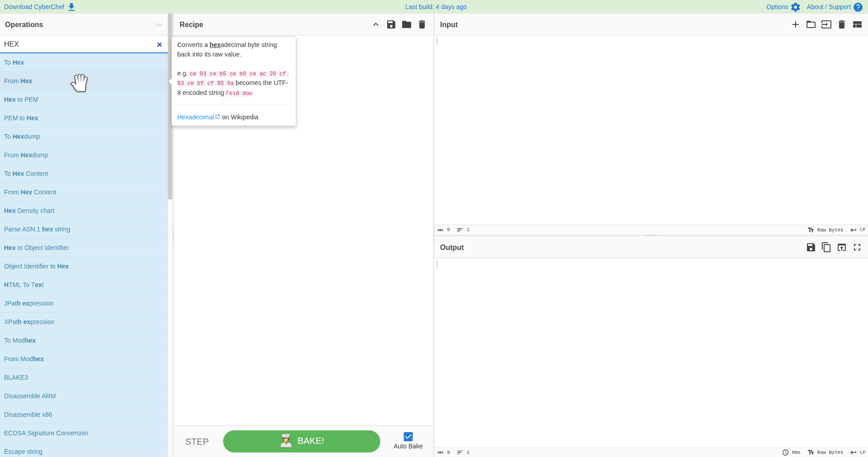
Task: Click the About / Support question mark icon
Action: click(858, 7)
